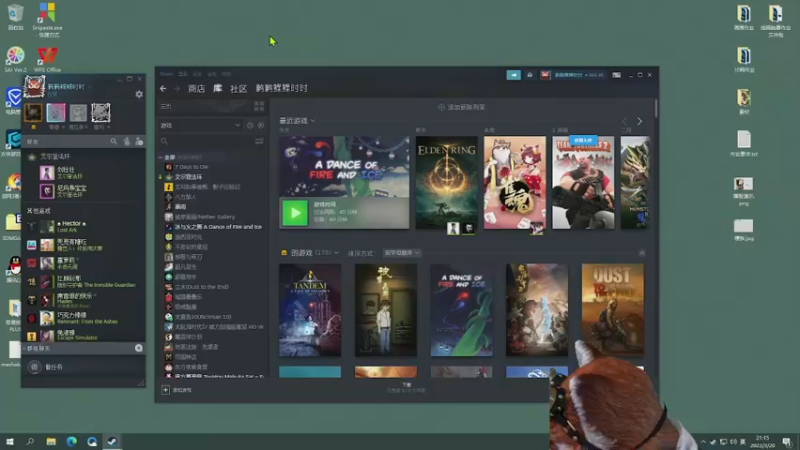Viewport: 800px width, 450px height.
Task: Click the Steam library vertical scrollbar
Action: click(656, 109)
